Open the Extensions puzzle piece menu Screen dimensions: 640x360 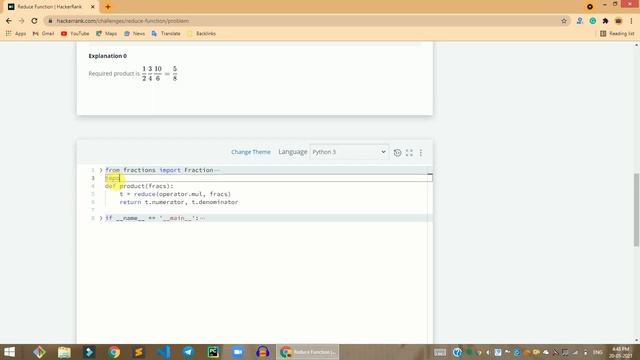pyautogui.click(x=605, y=21)
